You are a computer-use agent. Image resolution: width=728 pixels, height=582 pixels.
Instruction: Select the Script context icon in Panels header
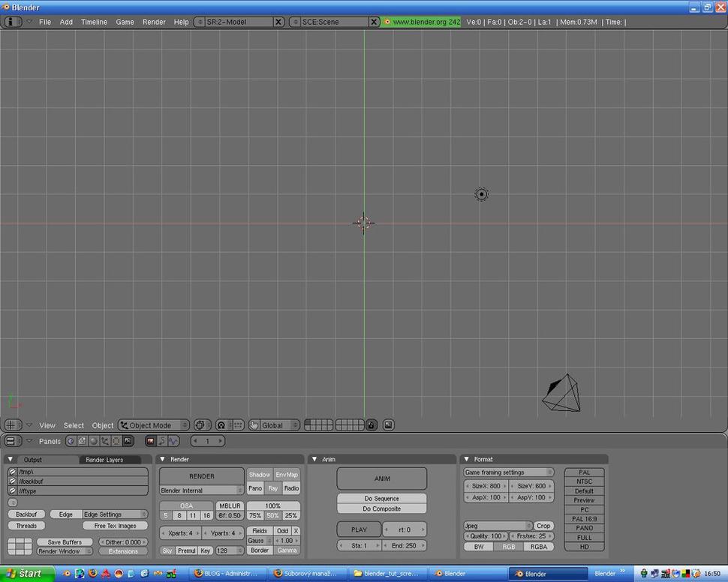point(82,441)
